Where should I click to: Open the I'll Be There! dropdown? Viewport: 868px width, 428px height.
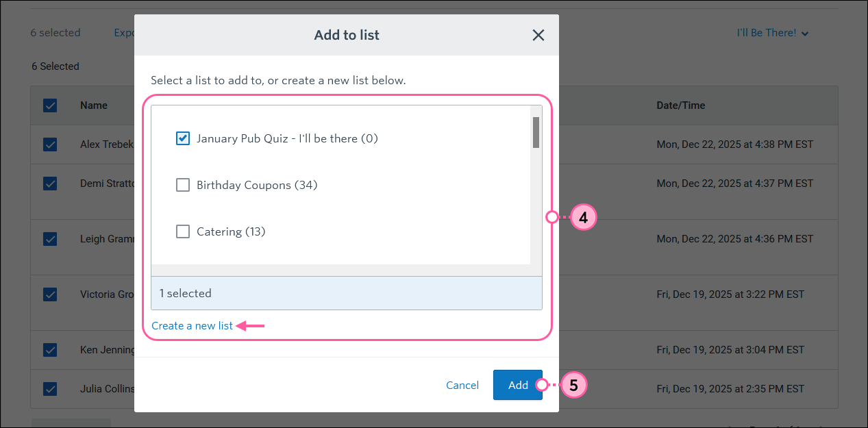click(773, 32)
